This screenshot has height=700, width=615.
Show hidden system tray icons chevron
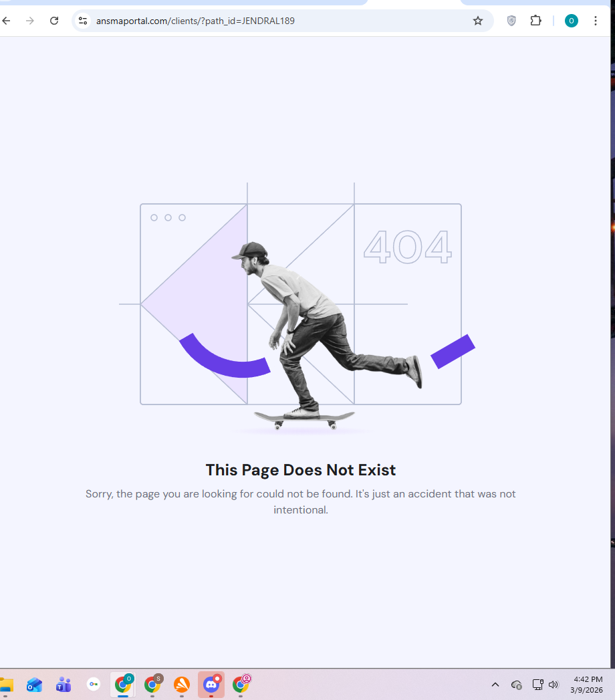tap(495, 685)
